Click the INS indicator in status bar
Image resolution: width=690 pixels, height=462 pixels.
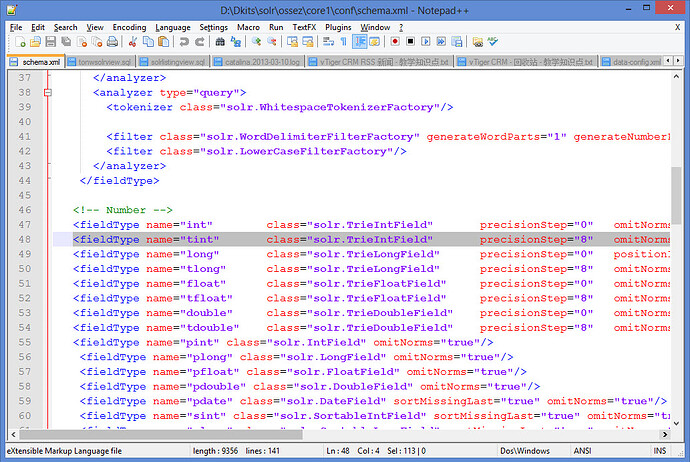pyautogui.click(x=660, y=451)
